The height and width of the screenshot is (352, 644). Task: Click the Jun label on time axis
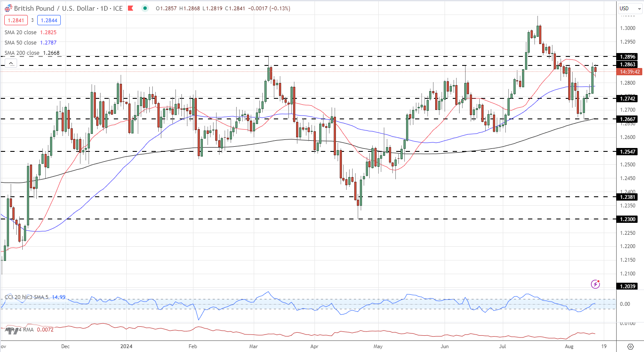tap(445, 346)
